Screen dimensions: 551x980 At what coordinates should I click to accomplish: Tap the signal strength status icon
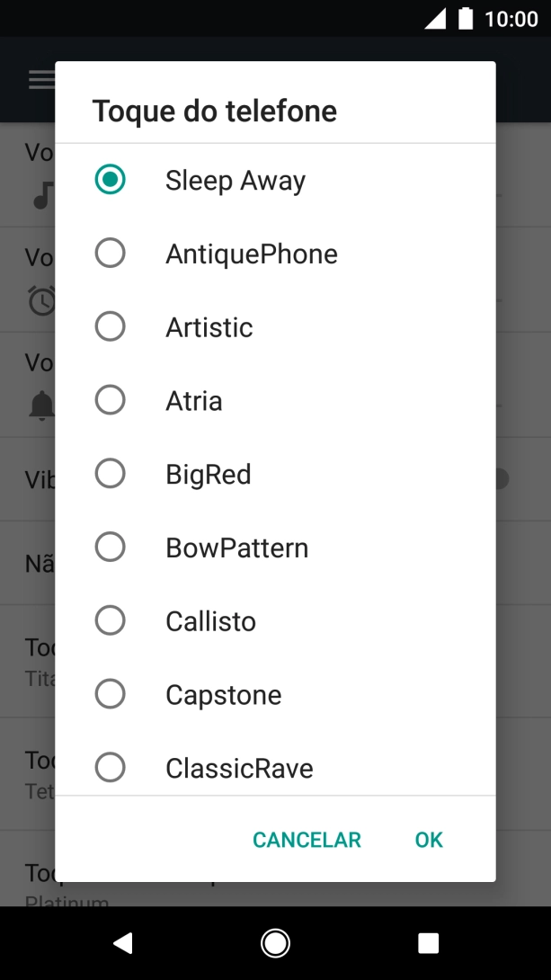coord(435,19)
